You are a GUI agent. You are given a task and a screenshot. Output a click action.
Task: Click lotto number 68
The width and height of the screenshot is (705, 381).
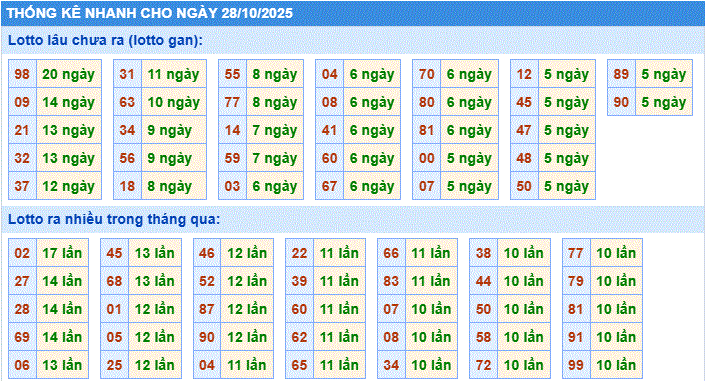pyautogui.click(x=115, y=281)
